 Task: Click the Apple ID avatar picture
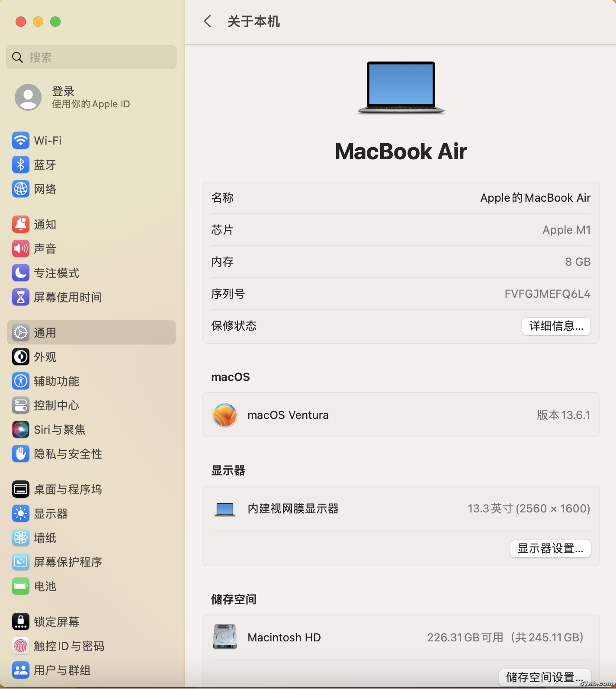tap(28, 97)
